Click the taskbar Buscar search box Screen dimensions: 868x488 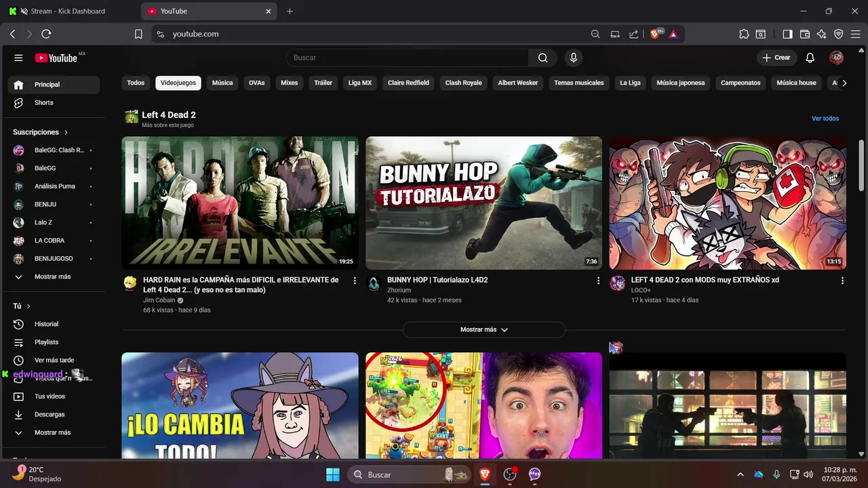[410, 474]
